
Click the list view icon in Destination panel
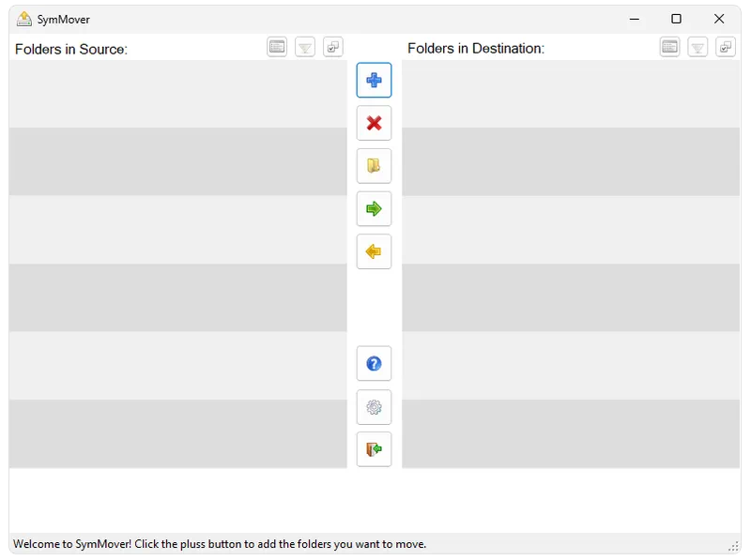[x=669, y=47]
